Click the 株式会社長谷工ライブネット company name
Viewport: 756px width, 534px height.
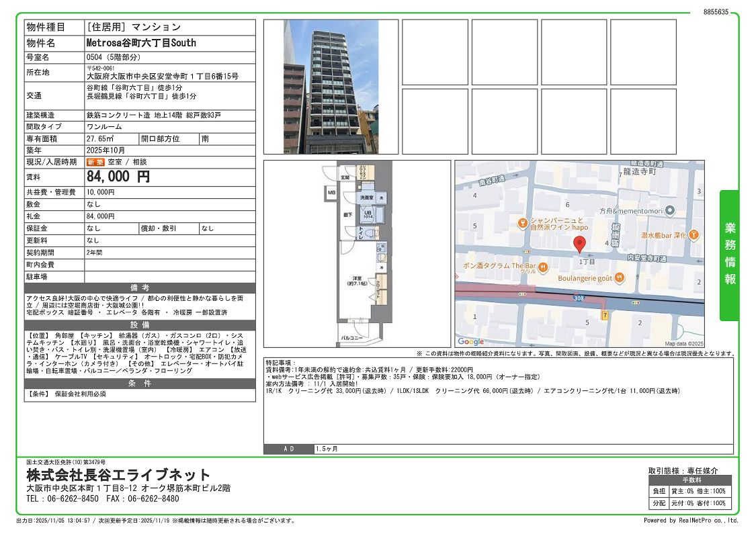click(x=118, y=475)
